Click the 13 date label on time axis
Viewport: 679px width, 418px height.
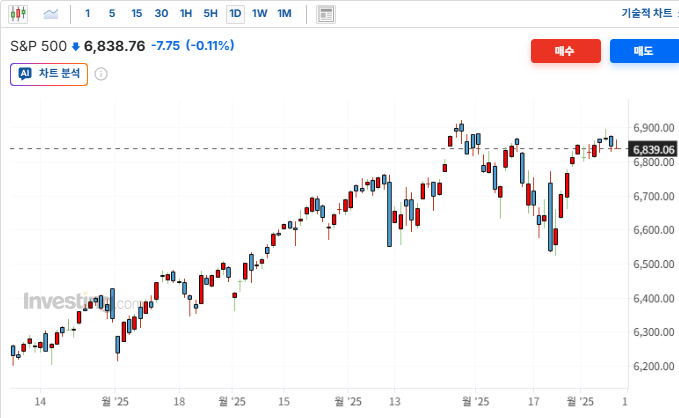[x=394, y=402]
